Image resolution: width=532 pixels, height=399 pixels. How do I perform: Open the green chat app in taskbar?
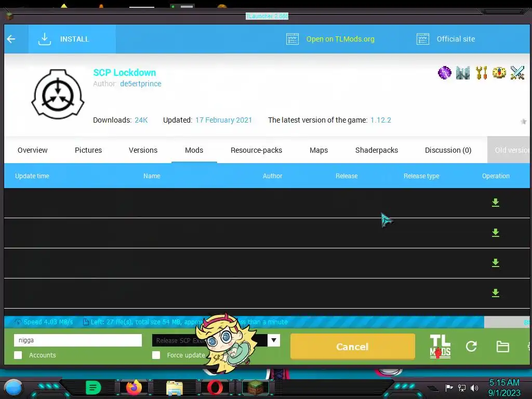pyautogui.click(x=94, y=388)
